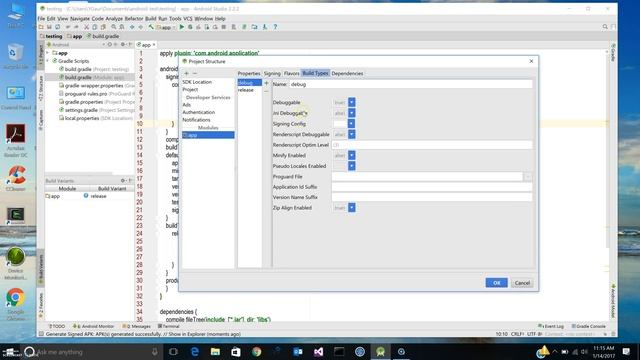Open the Minify Enabled dropdown
Viewport: 640px width, 360px height.
(351, 156)
